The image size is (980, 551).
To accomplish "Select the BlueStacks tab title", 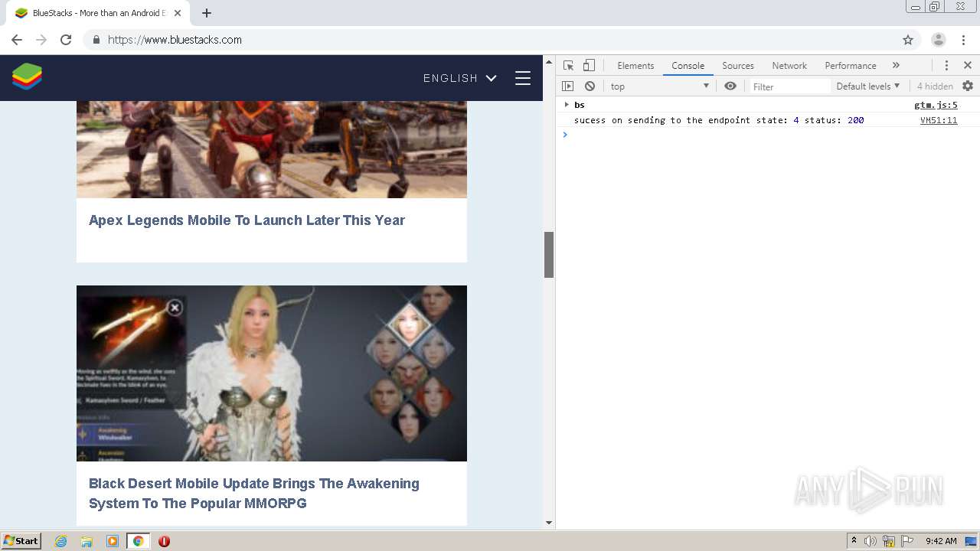I will [x=99, y=13].
